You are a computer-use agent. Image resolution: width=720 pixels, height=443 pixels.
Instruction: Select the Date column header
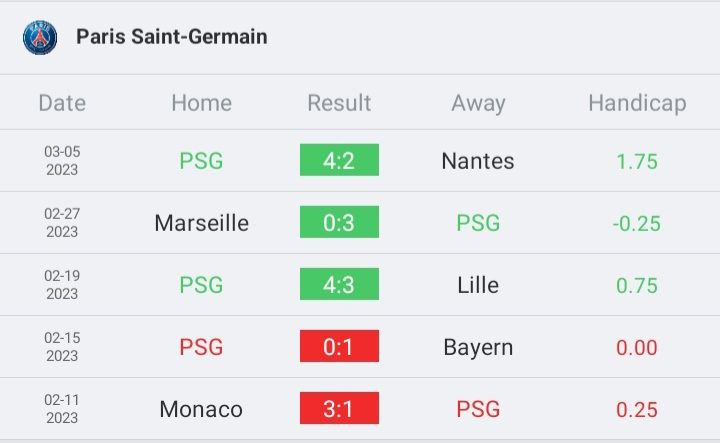click(x=62, y=103)
